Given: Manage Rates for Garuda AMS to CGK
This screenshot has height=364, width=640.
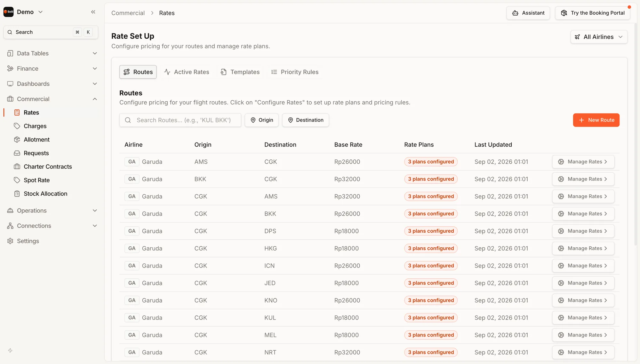Looking at the screenshot, I should point(583,162).
